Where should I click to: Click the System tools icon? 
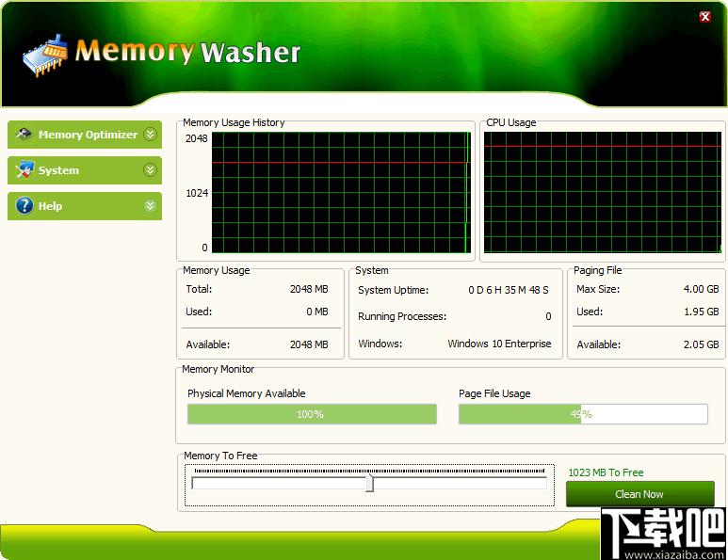click(24, 169)
